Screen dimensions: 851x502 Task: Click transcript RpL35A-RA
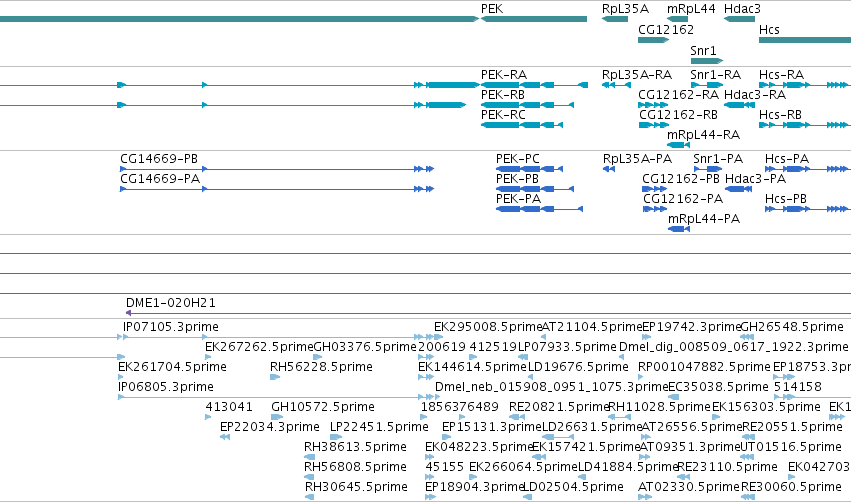(x=616, y=85)
